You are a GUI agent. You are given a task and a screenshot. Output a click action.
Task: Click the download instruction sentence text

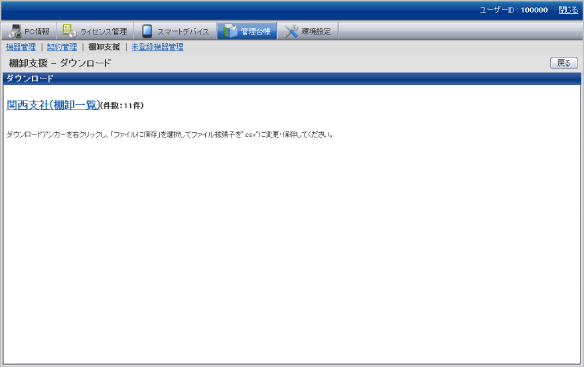click(x=169, y=135)
